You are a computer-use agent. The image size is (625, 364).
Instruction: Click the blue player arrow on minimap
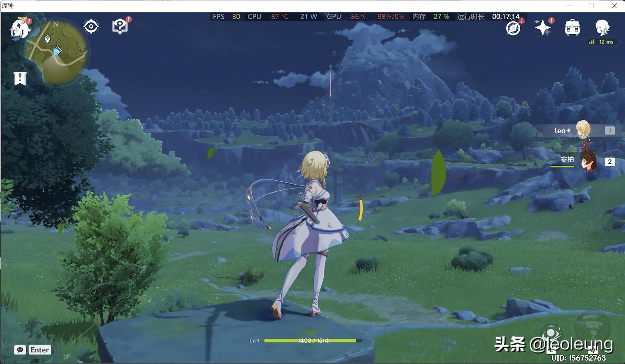tap(57, 51)
